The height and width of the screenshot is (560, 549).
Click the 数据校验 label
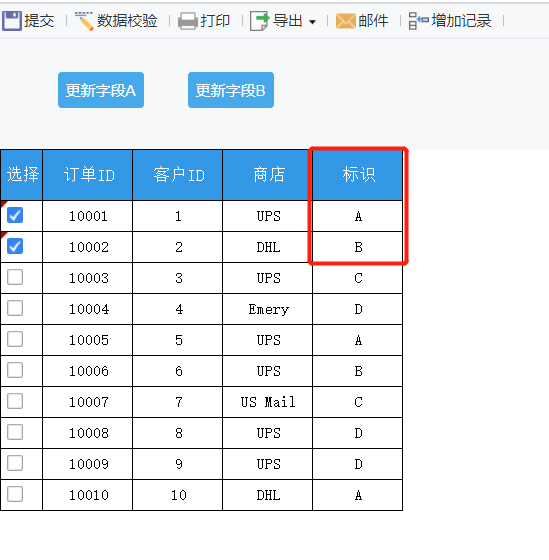click(x=127, y=21)
